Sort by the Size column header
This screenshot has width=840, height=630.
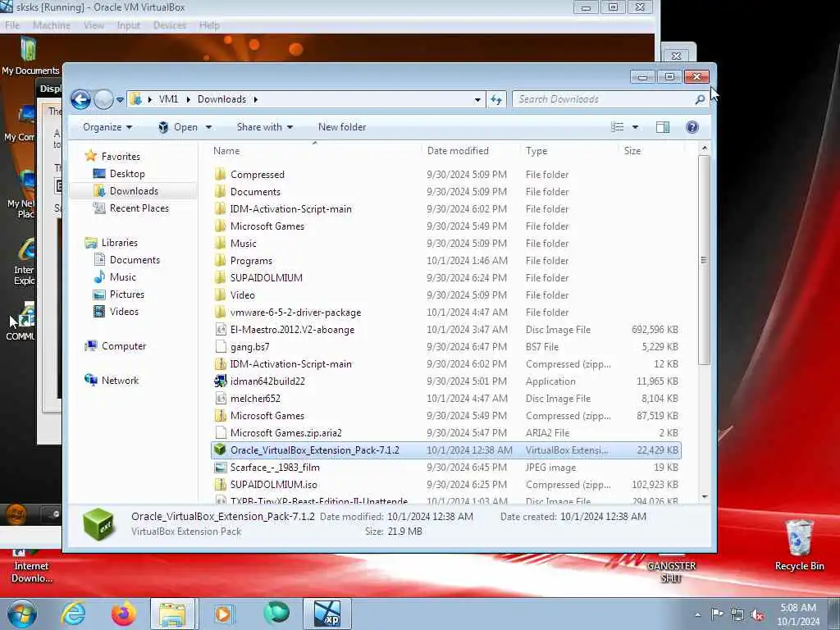(x=632, y=151)
